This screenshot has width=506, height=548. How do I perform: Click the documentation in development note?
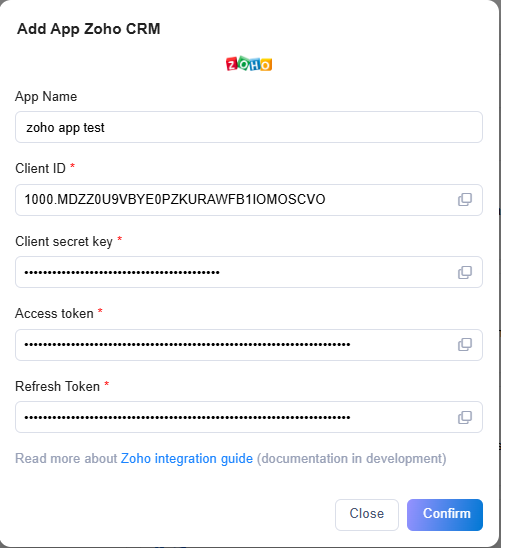coord(352,459)
